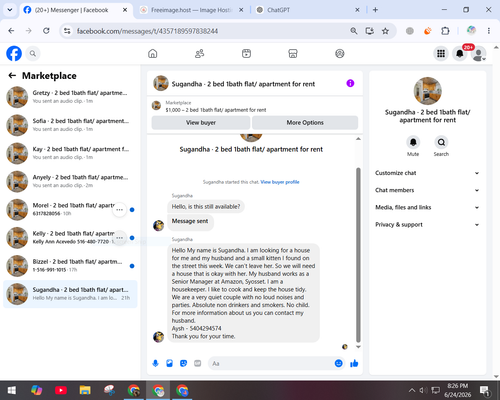Switch to the Freeimage.host browser tab
Image resolution: width=500 pixels, height=400 pixels.
[x=191, y=10]
